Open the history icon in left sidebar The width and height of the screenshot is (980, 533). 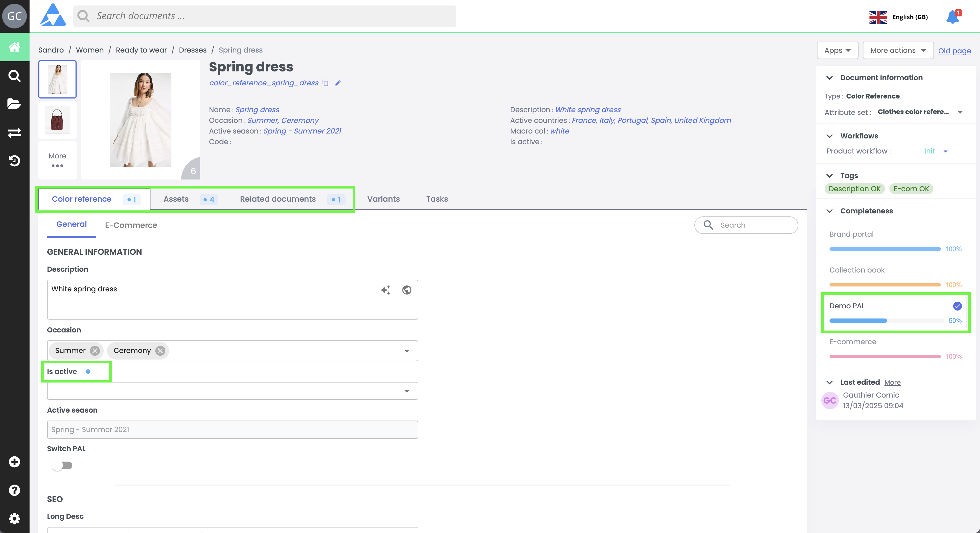pos(15,161)
